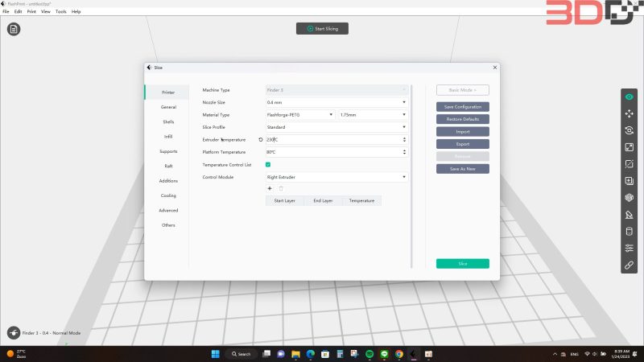Switch to the Infill tab
644x362 pixels.
(168, 137)
